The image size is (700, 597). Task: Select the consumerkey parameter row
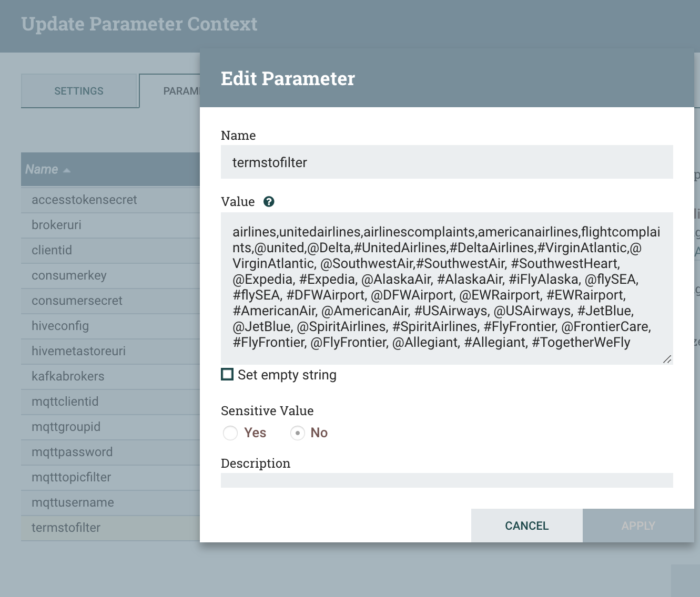point(110,276)
